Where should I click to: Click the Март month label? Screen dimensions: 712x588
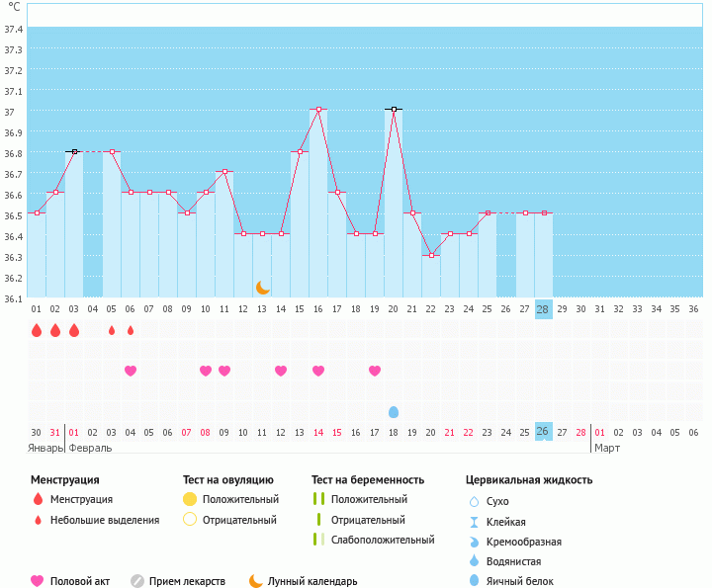[x=607, y=448]
